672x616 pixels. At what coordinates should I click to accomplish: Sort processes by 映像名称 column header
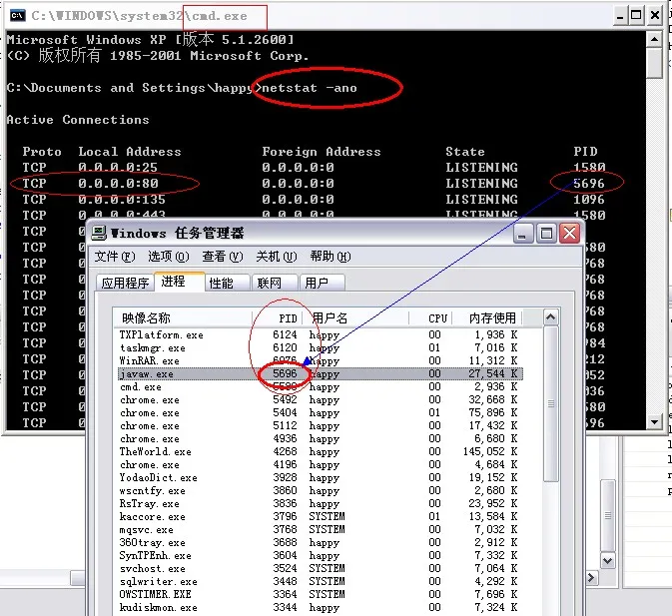(x=183, y=317)
